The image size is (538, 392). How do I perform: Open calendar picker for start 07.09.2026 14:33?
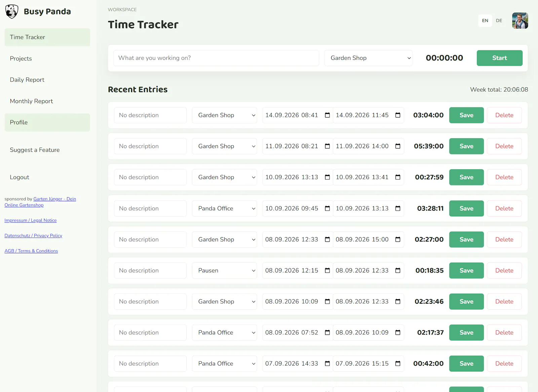tap(327, 363)
